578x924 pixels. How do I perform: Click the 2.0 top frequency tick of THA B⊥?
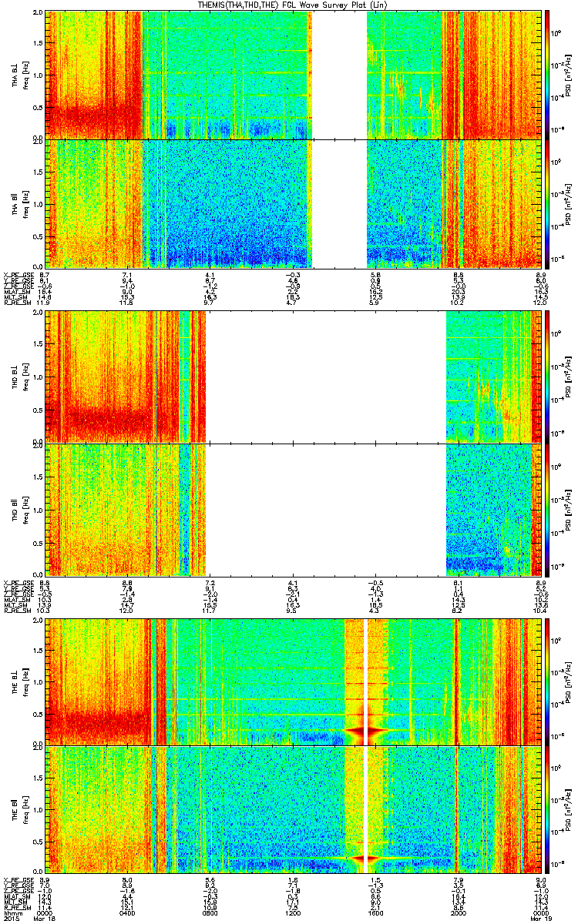[x=37, y=14]
